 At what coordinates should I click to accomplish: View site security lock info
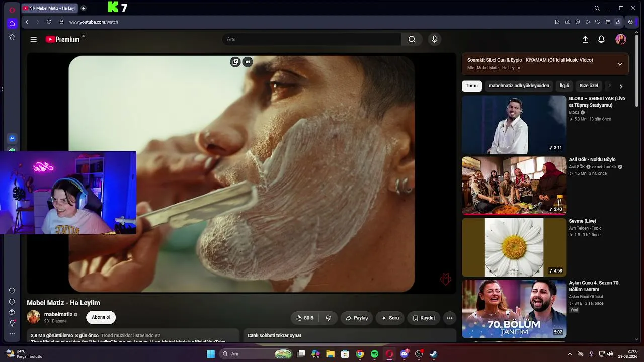click(x=61, y=22)
